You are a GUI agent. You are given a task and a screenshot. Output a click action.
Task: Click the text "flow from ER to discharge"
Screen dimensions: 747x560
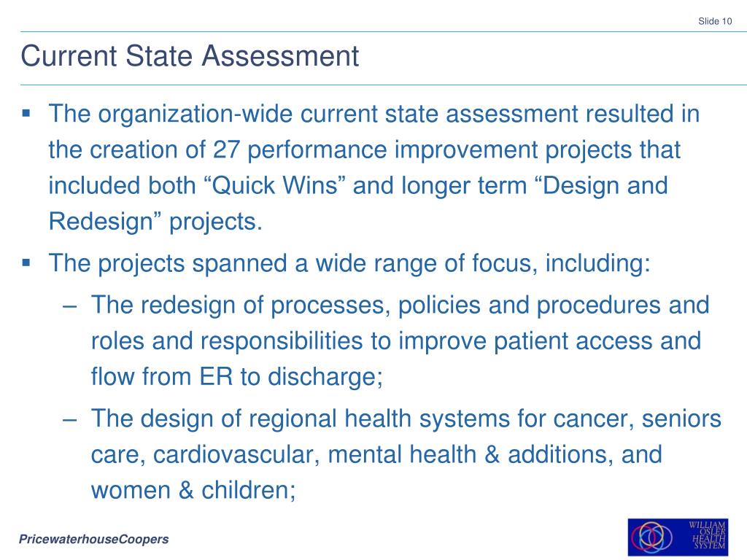tap(235, 377)
